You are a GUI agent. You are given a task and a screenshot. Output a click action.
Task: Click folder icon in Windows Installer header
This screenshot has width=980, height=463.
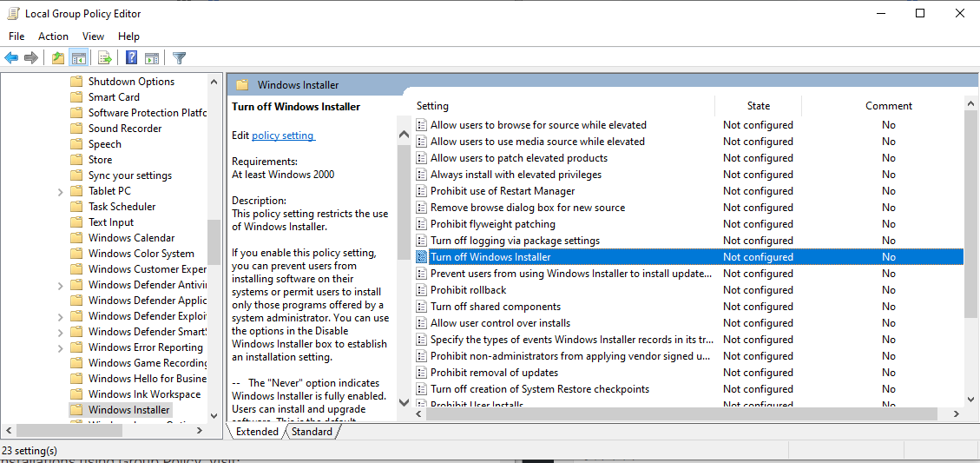(242, 85)
